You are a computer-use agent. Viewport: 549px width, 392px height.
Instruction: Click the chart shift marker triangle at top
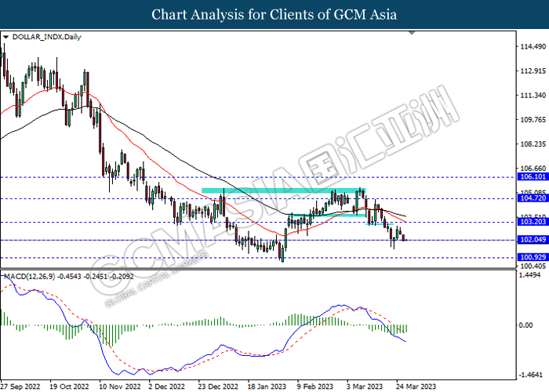point(412,33)
